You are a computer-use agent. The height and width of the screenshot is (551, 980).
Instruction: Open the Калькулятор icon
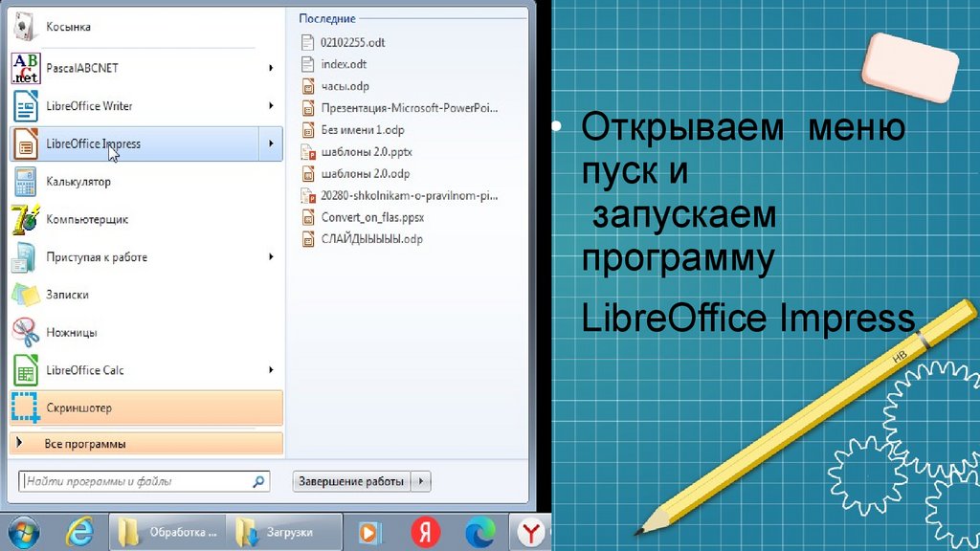click(x=26, y=182)
